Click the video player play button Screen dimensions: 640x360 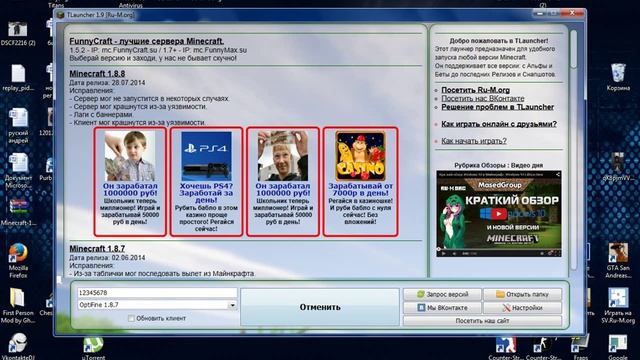(443, 253)
